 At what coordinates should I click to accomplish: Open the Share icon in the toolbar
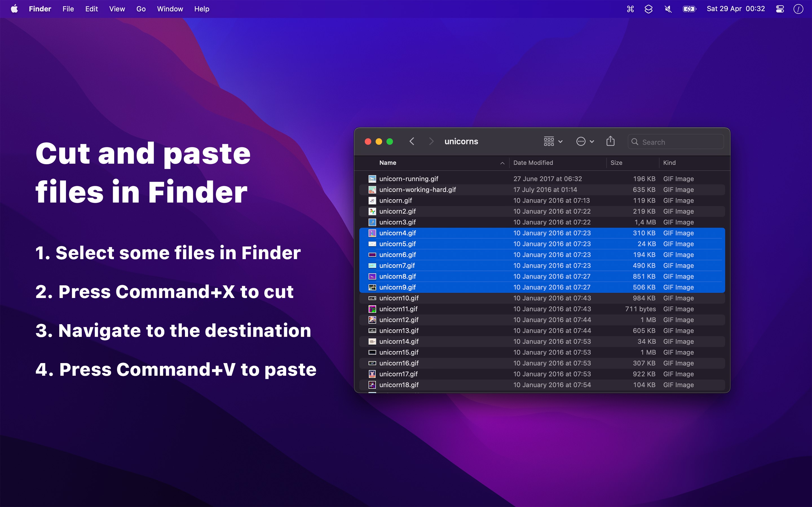coord(610,141)
